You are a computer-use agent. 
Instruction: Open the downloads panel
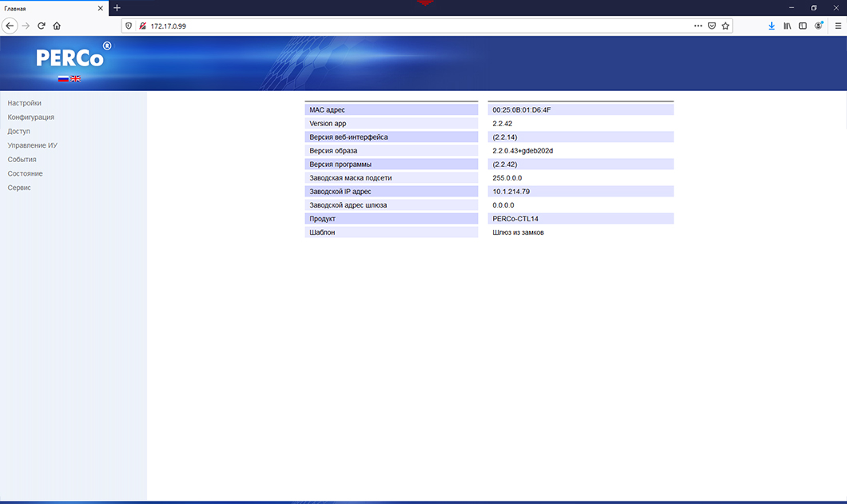click(x=771, y=26)
